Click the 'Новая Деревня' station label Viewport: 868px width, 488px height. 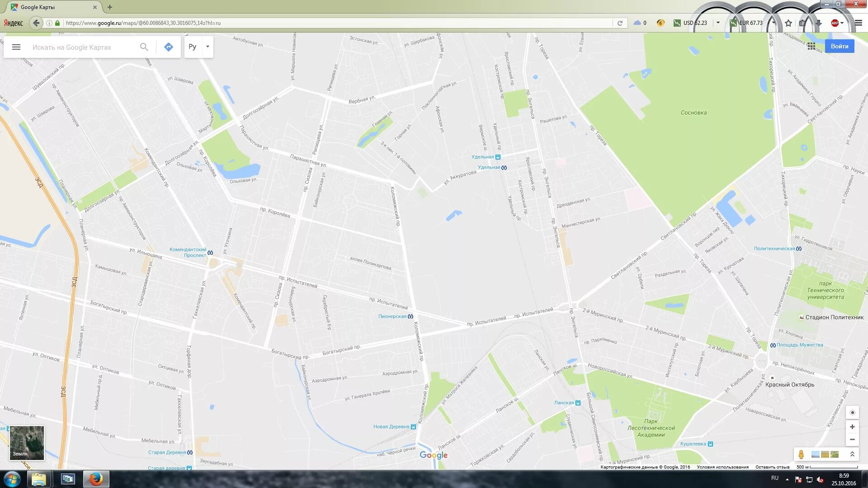(391, 427)
